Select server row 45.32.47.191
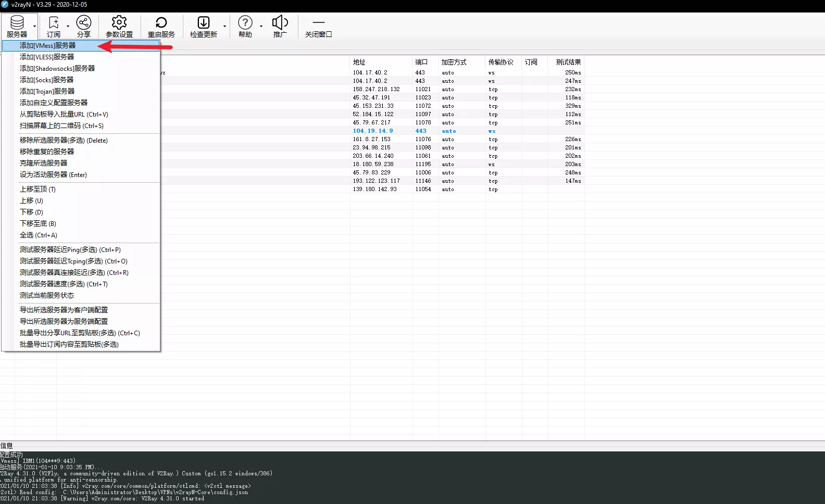Image resolution: width=825 pixels, height=504 pixels. tap(372, 98)
